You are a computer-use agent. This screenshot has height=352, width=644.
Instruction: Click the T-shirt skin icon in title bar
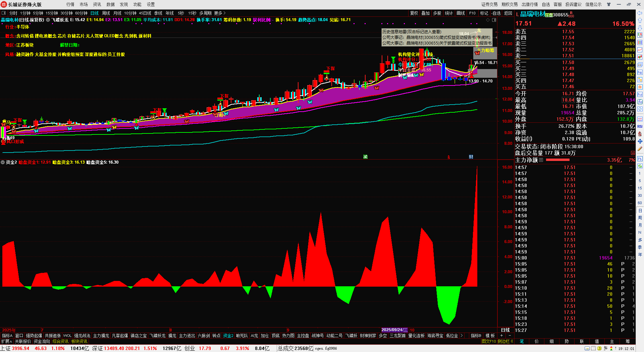point(608,4)
